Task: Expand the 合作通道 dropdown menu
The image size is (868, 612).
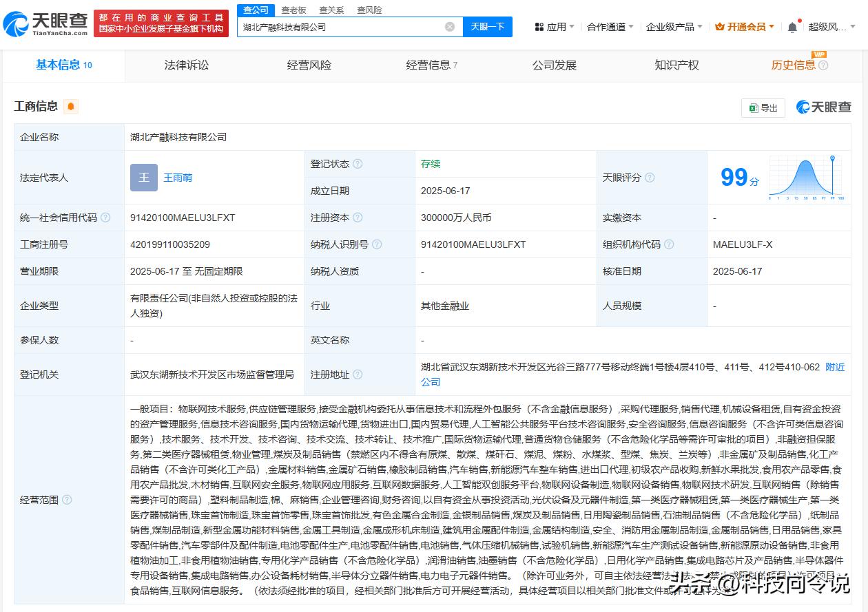Action: click(x=610, y=27)
